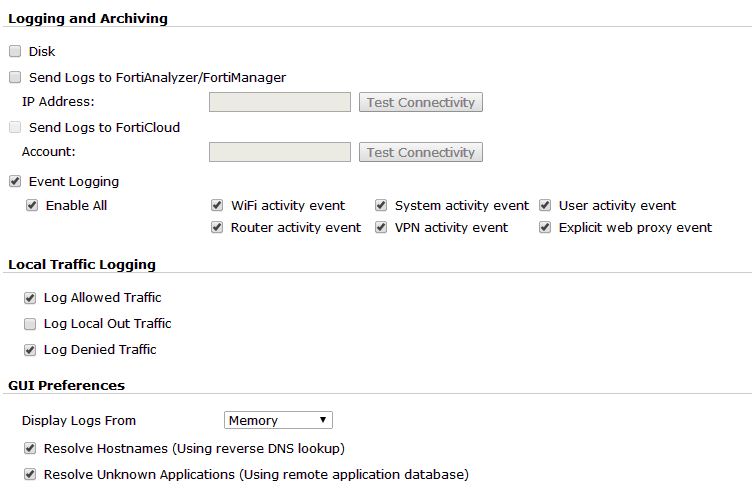Disable VPN activity event logging
This screenshot has height=492, width=752.
381,227
